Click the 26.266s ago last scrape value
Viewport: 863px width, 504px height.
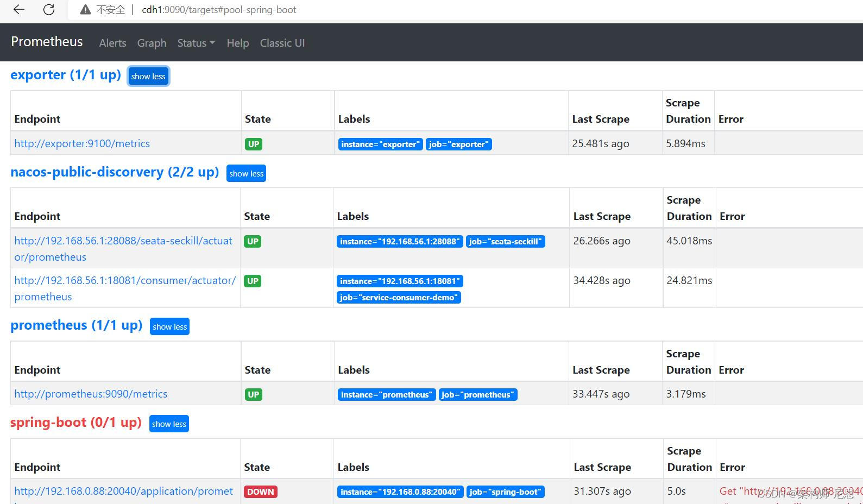(602, 241)
